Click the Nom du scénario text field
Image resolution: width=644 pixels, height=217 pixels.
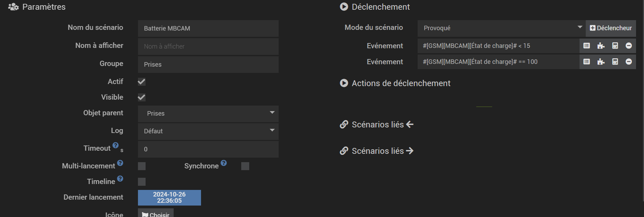pos(208,28)
